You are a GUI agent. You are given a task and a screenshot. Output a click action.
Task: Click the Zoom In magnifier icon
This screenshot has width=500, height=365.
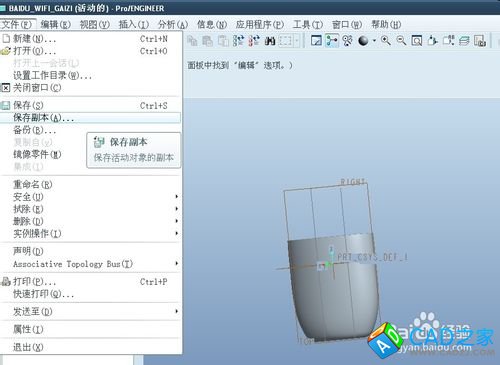(386, 41)
